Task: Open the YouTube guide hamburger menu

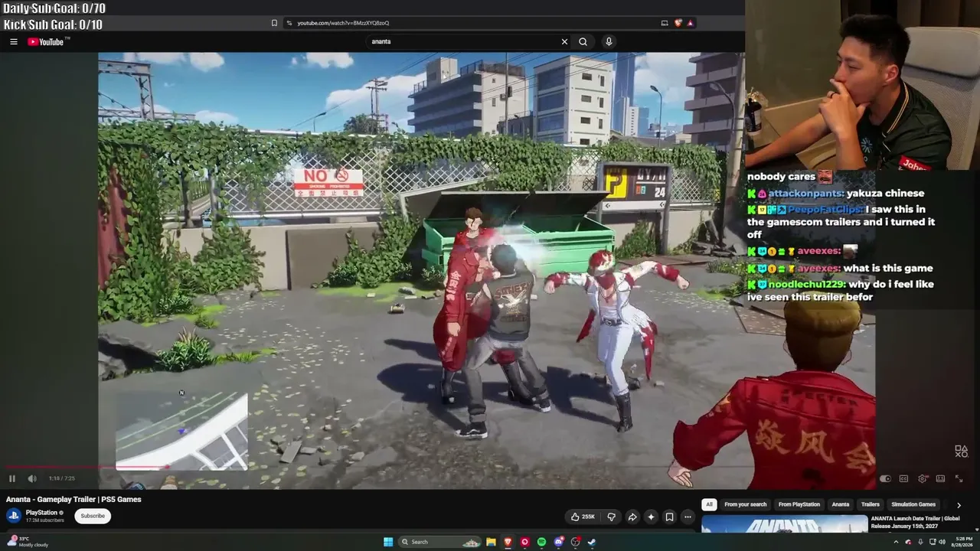Action: pos(14,42)
